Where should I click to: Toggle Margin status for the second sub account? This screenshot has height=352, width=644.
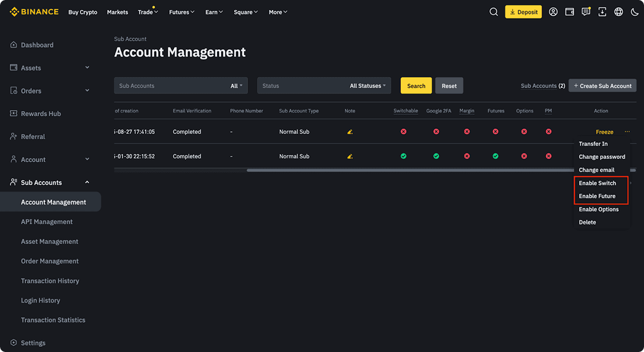point(467,156)
